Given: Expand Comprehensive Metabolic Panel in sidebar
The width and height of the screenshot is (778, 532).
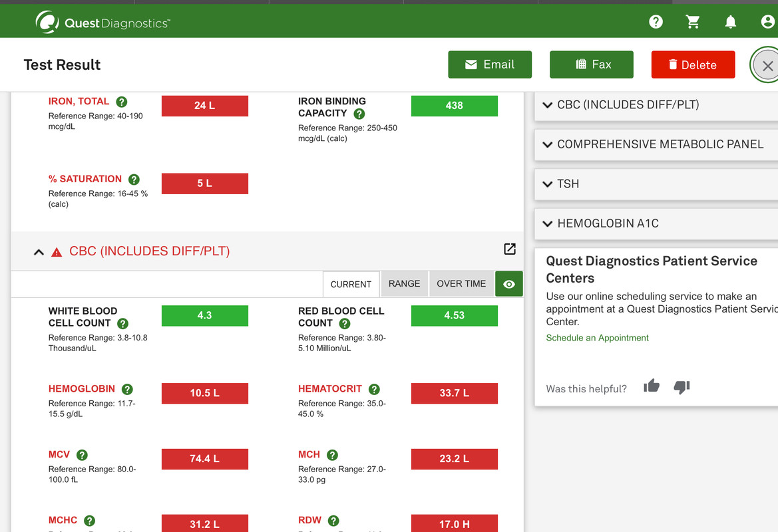Looking at the screenshot, I should point(656,144).
